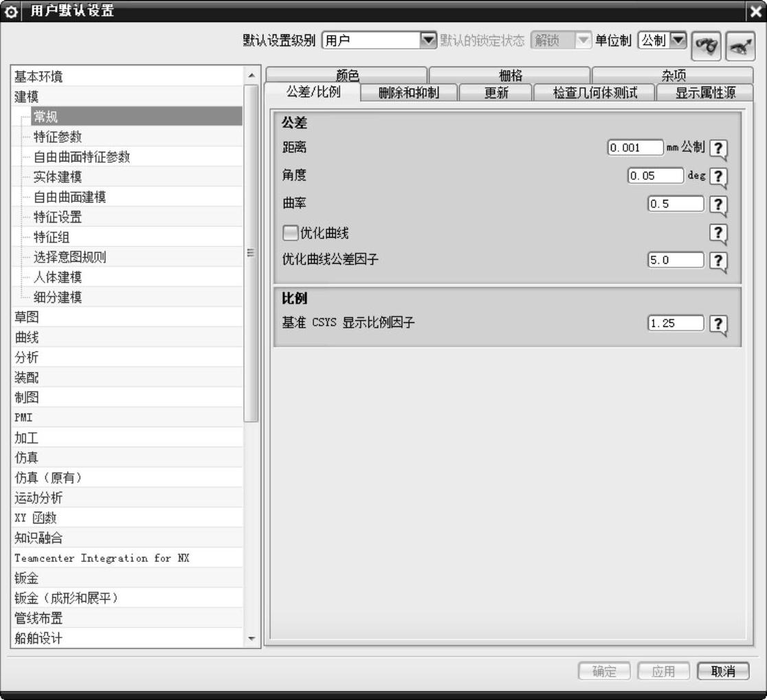The image size is (767, 700).
Task: Select PMI category
Action: [126, 417]
